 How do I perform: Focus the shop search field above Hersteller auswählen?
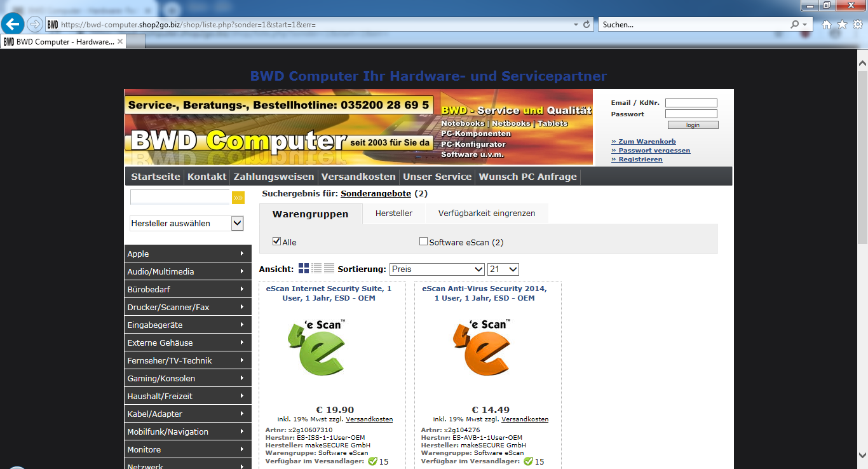point(180,198)
